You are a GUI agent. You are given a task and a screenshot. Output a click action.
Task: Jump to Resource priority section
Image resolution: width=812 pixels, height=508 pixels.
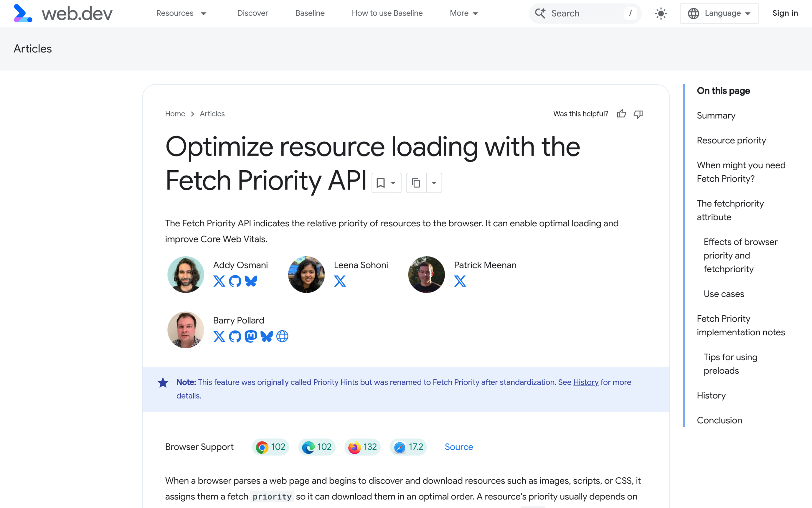(x=731, y=140)
